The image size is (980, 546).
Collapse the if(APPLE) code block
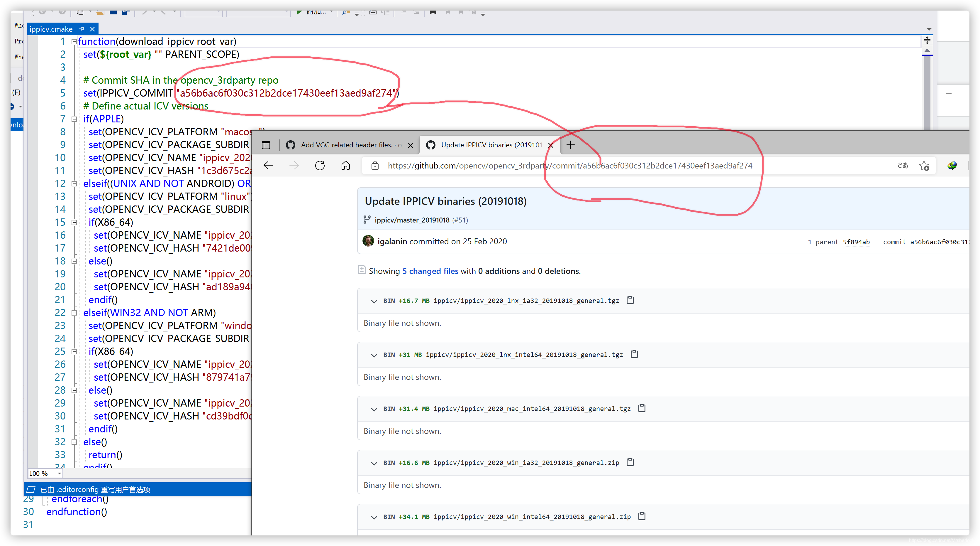tap(74, 119)
